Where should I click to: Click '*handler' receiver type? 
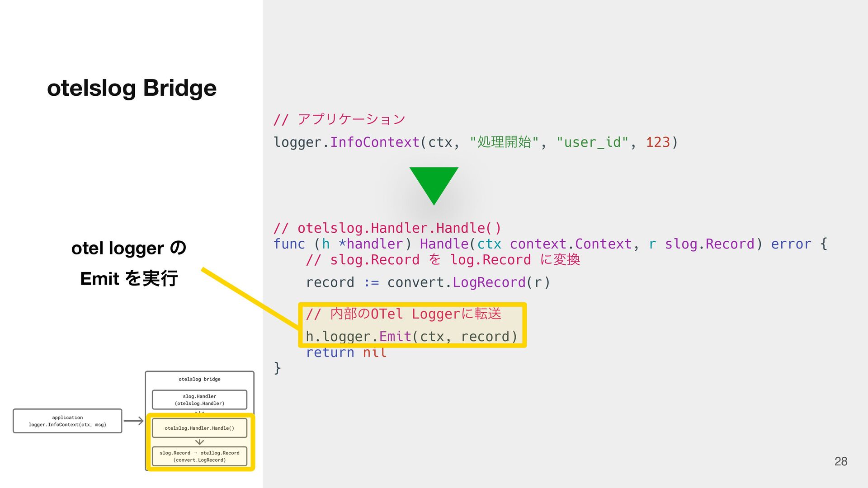click(x=371, y=244)
